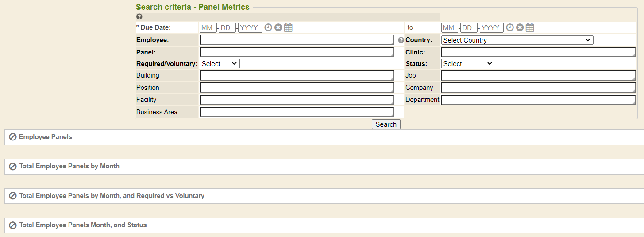Open the calendar picker for the start Due Date
Viewport: 644px width, 237px height.
[288, 27]
